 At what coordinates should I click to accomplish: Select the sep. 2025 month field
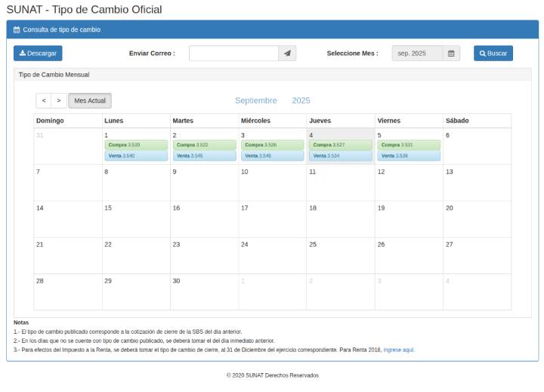[x=416, y=54]
